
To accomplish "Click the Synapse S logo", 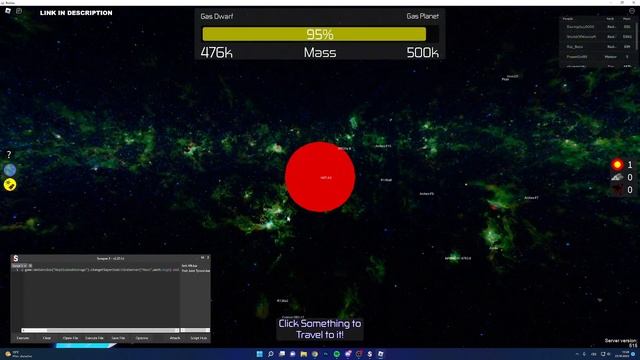I will (x=16, y=258).
